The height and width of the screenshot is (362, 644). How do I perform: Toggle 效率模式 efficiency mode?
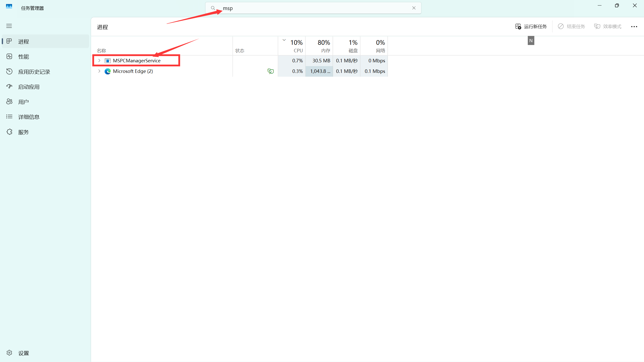click(x=608, y=26)
